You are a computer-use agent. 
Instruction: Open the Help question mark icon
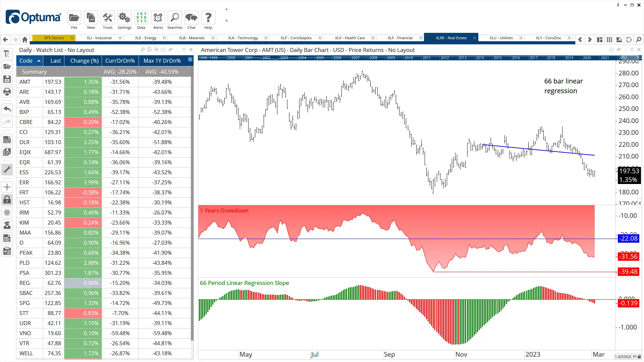pos(208,18)
